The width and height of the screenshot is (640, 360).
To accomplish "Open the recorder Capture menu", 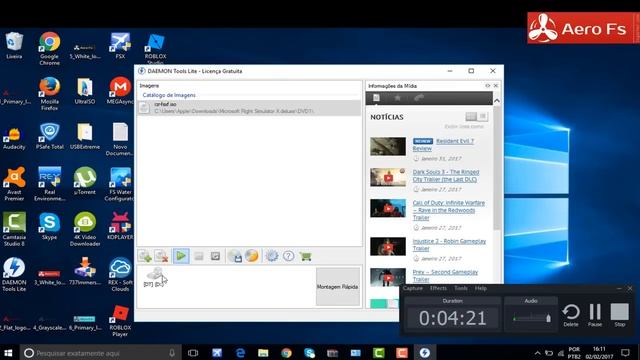I will click(x=413, y=288).
